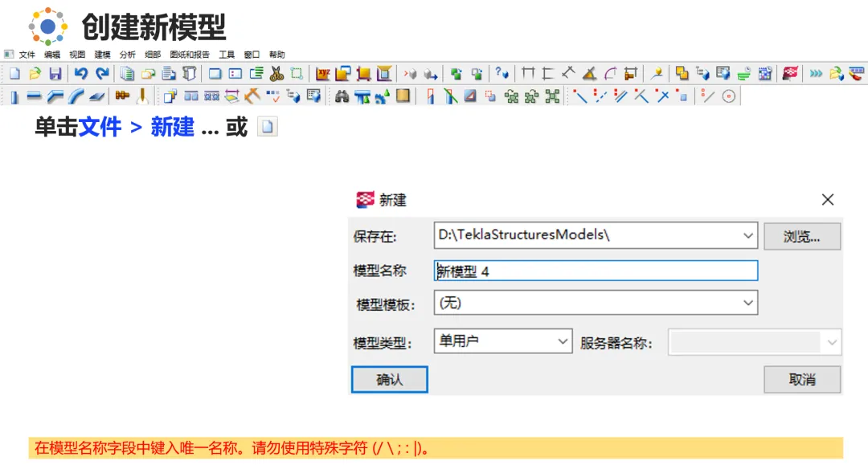Click the 保存在 label text
This screenshot has height=469, width=868.
tap(375, 237)
